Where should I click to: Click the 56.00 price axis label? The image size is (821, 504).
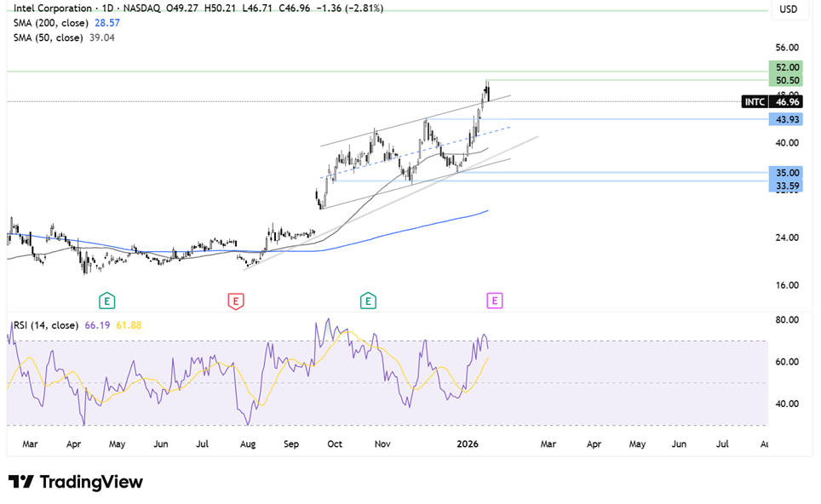point(787,48)
